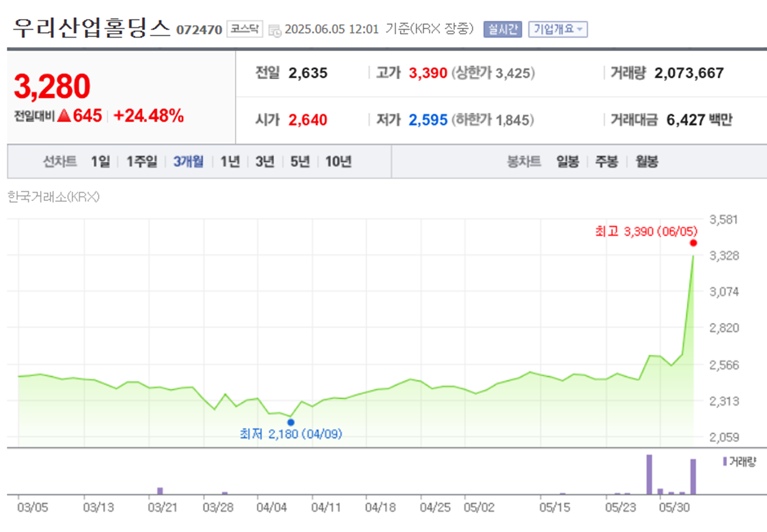This screenshot has height=532, width=767.
Task: Click the 하한가 1,845 text
Action: (493, 120)
